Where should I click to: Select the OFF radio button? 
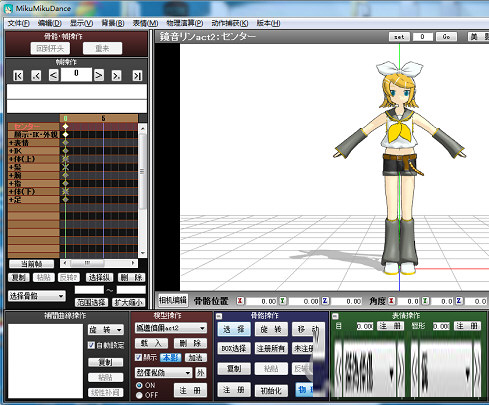click(x=139, y=395)
